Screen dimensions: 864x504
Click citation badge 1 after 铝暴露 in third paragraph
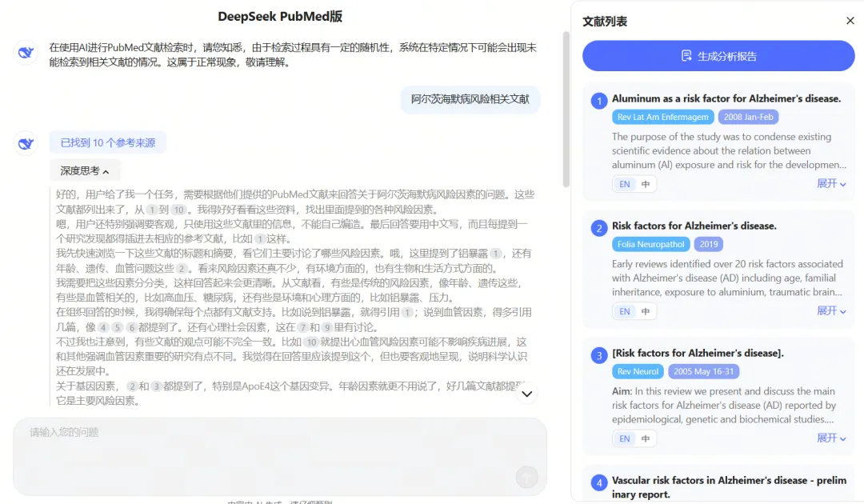pos(496,254)
